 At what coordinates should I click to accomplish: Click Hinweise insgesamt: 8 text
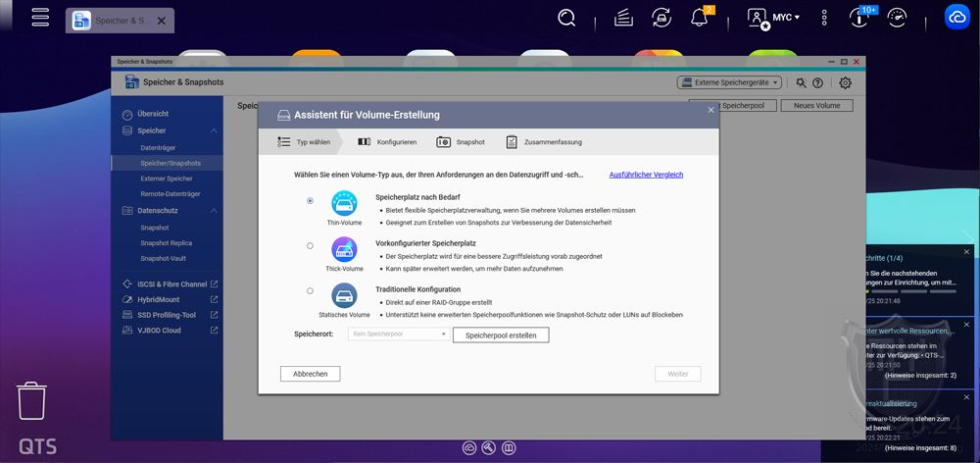coord(920,448)
